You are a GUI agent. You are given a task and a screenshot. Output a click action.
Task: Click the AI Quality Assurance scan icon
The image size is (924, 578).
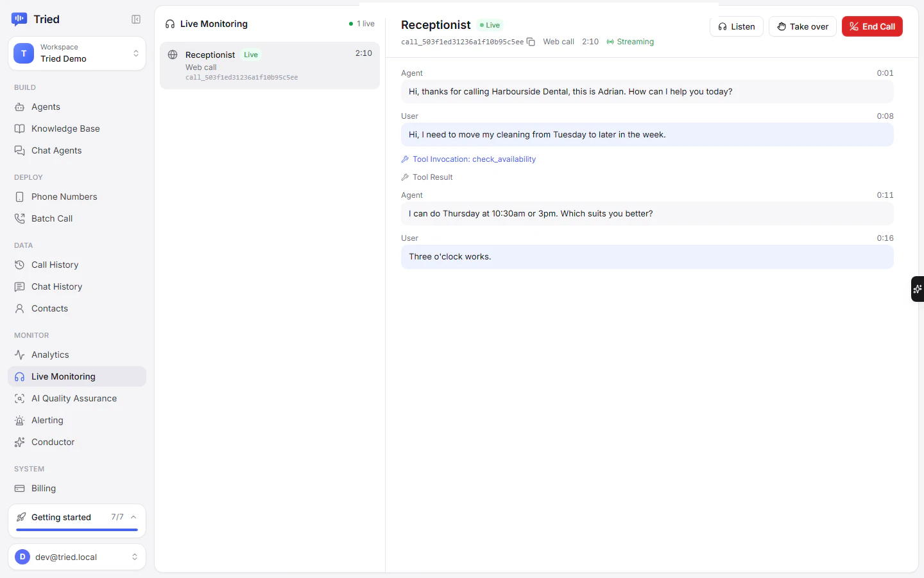pos(20,398)
